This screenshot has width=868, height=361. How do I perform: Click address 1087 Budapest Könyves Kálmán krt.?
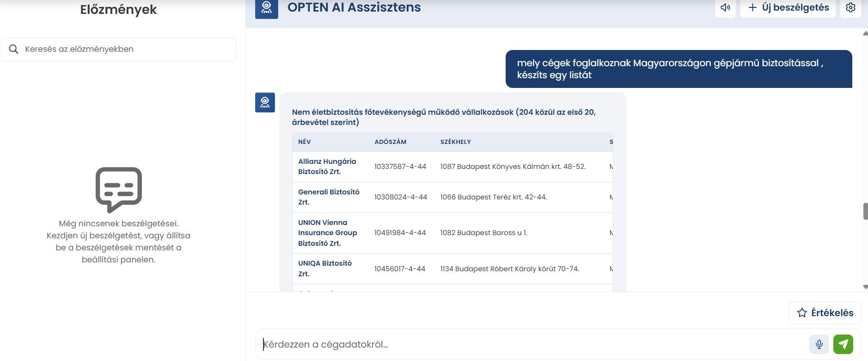513,167
